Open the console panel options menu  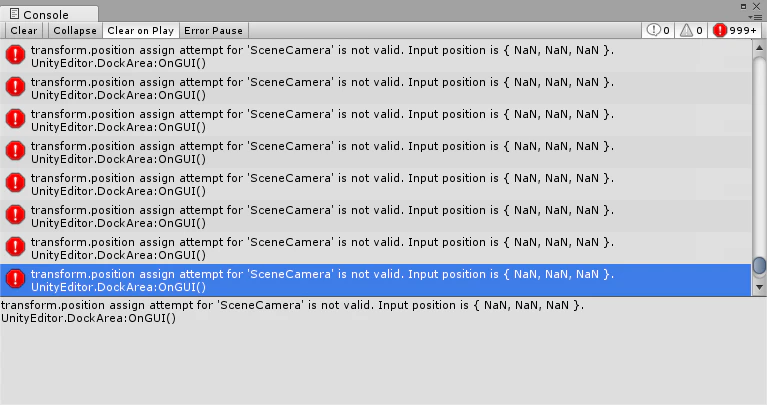tap(757, 17)
